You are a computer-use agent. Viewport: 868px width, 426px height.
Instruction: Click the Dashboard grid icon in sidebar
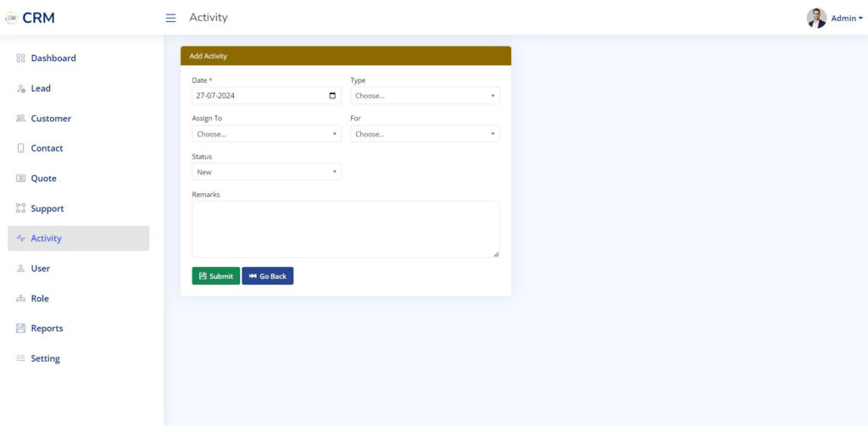tap(21, 58)
